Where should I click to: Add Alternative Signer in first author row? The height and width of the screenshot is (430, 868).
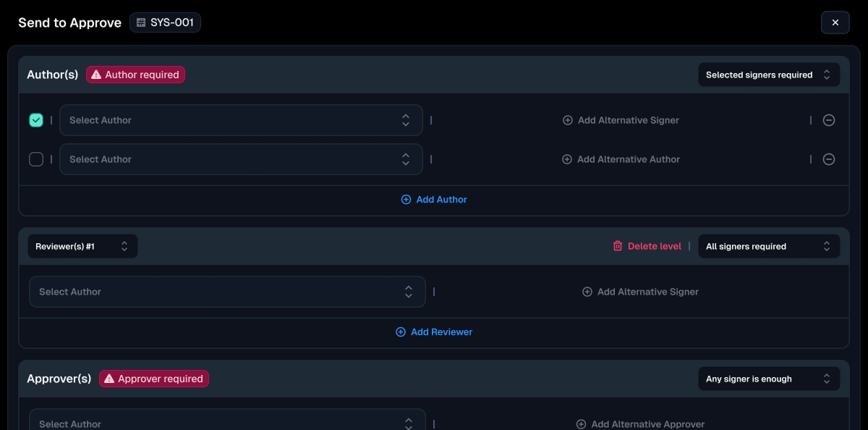coord(621,120)
